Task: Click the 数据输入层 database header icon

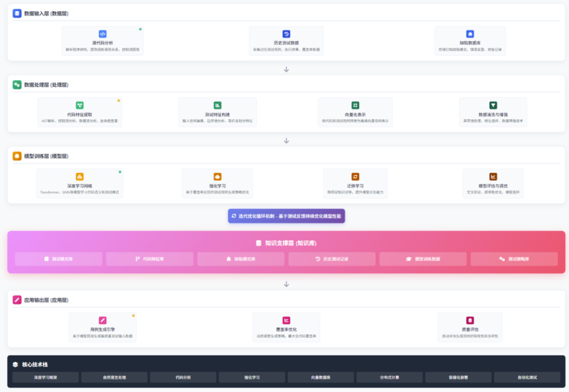Action: [17, 13]
